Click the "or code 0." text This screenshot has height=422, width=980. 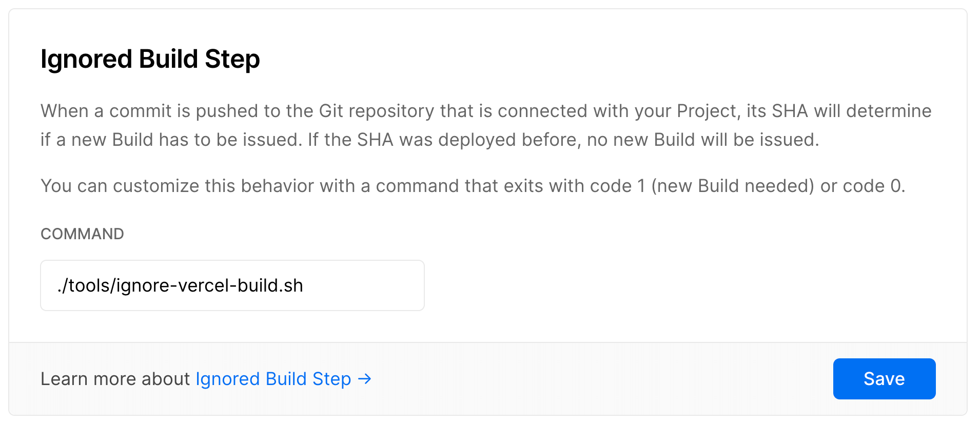(863, 186)
